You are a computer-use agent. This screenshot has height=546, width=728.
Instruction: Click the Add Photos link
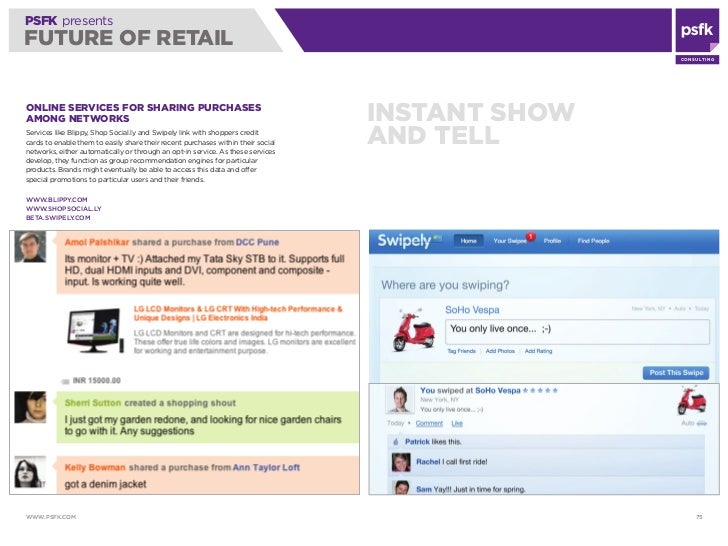(500, 351)
